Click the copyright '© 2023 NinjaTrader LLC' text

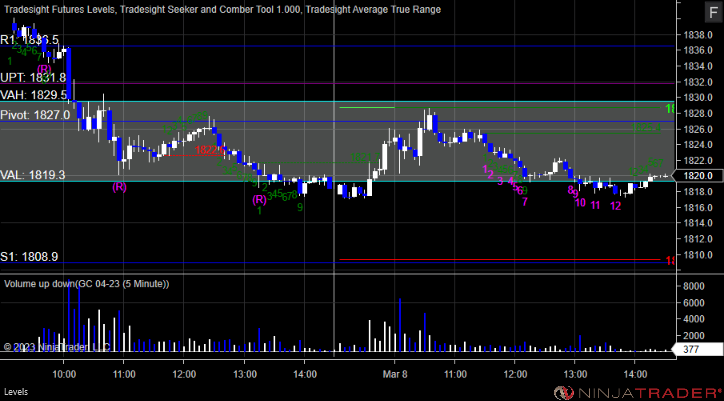pyautogui.click(x=57, y=346)
